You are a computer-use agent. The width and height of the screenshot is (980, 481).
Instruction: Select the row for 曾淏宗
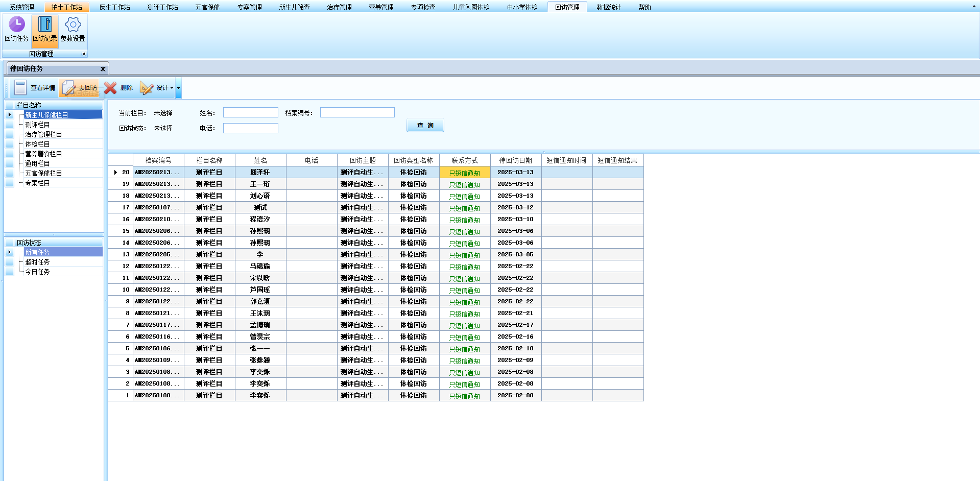click(376, 336)
